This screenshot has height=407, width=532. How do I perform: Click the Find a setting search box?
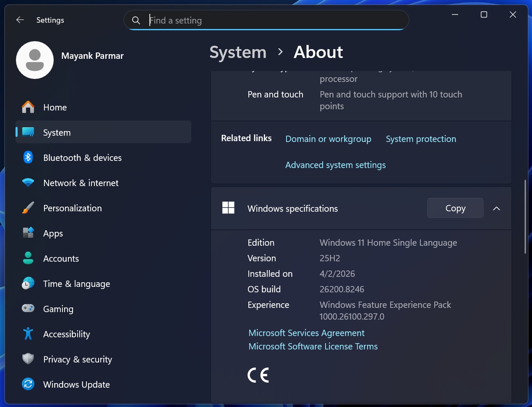[x=266, y=20]
